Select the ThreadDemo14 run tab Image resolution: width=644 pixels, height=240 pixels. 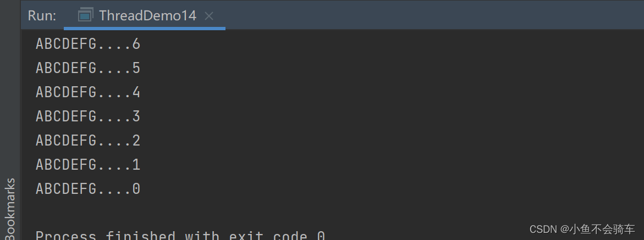[x=145, y=15]
